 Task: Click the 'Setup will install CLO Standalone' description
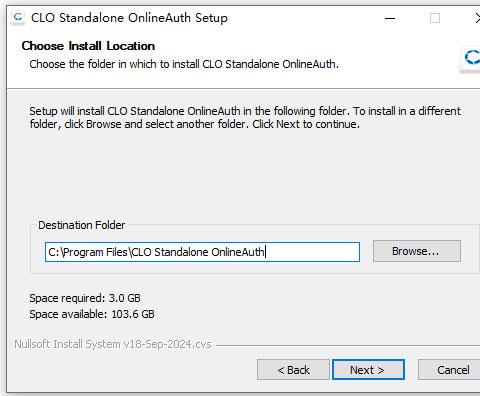click(x=245, y=117)
